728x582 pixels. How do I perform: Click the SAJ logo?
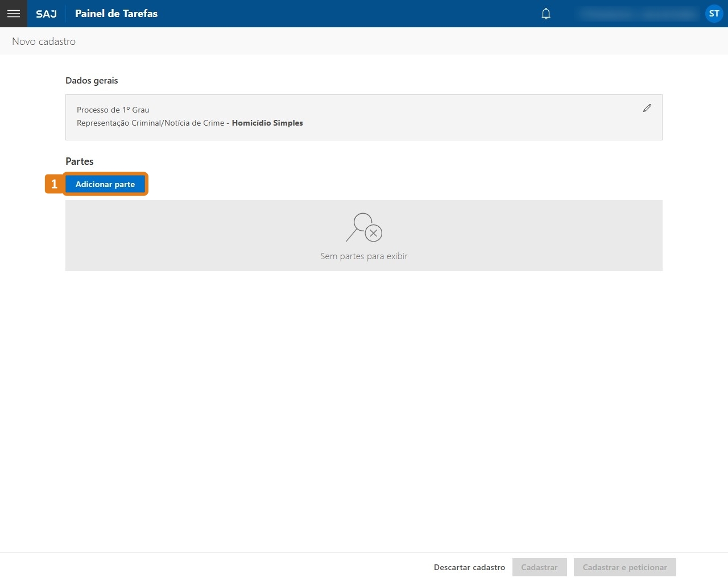pos(45,14)
